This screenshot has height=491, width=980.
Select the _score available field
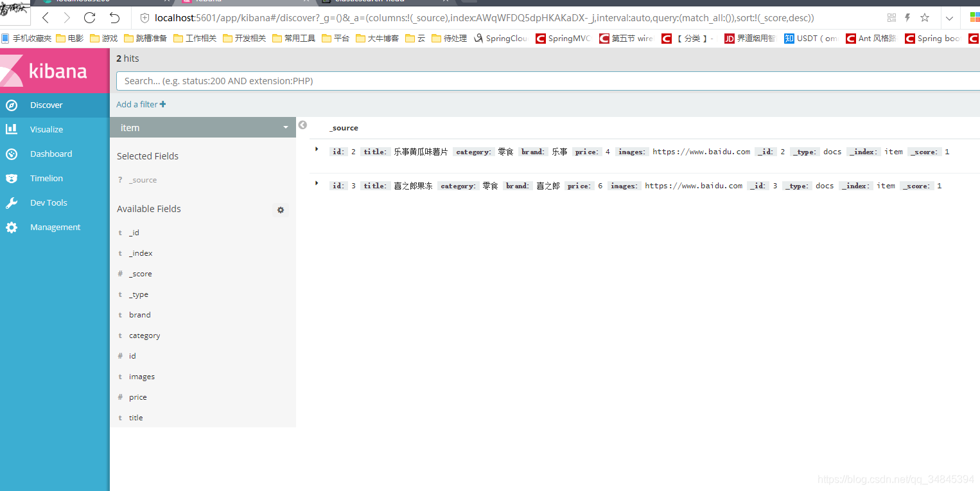click(140, 274)
